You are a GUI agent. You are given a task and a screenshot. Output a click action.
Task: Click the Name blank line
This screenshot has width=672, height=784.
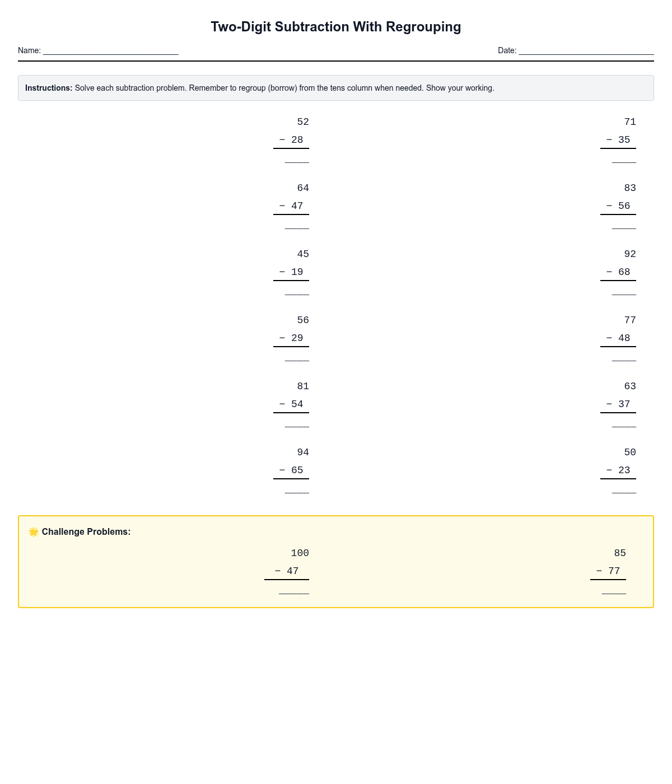click(110, 51)
